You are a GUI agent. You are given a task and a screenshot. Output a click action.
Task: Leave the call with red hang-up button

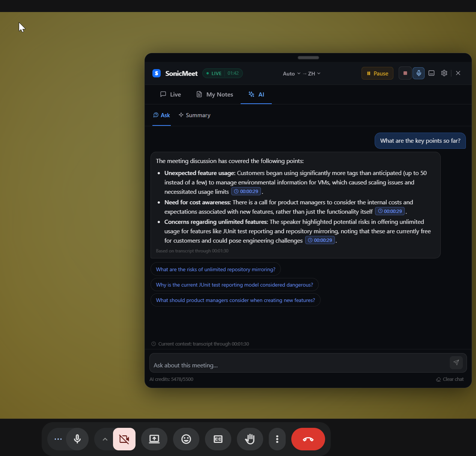[x=308, y=439]
